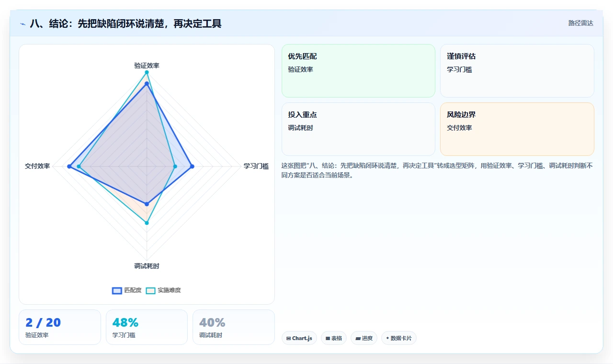Select the title 八、结论:先把缺陷闭环说清楚,再决定工具
Viewport: 613px width, 364px height.
[x=126, y=23]
